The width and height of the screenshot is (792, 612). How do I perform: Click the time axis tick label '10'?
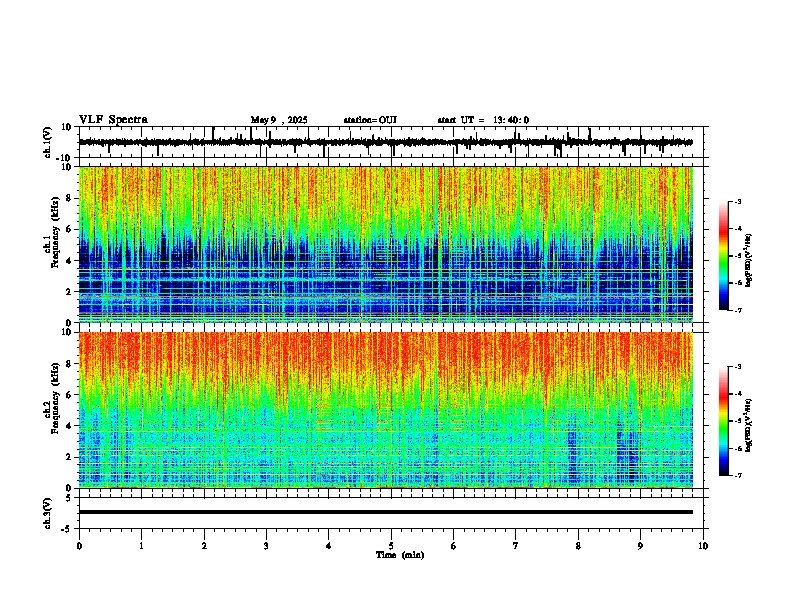tap(703, 546)
